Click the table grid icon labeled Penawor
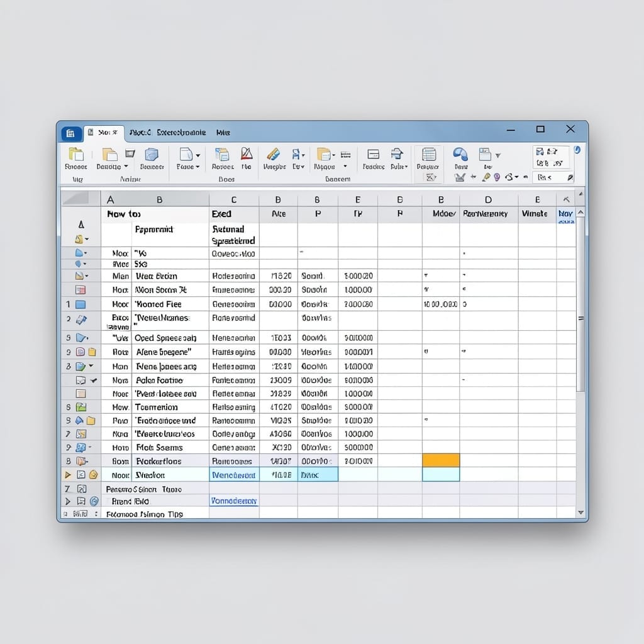The width and height of the screenshot is (644, 644). pyautogui.click(x=429, y=155)
